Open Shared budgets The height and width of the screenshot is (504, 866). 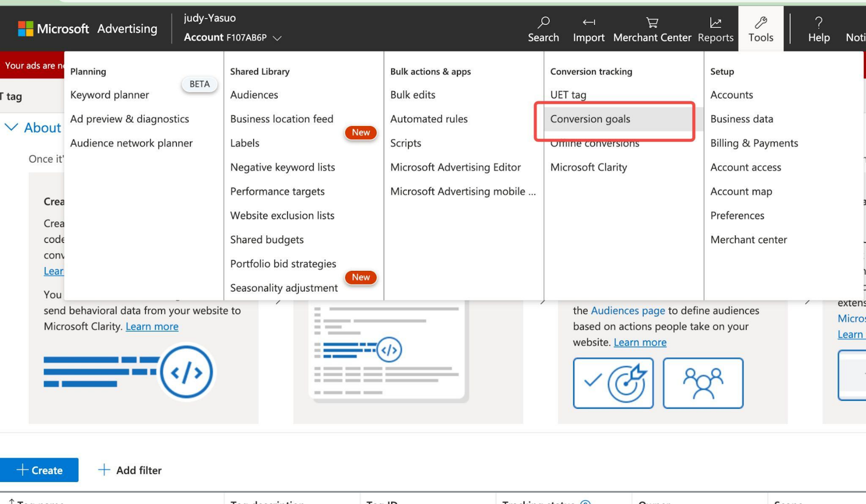click(x=267, y=240)
